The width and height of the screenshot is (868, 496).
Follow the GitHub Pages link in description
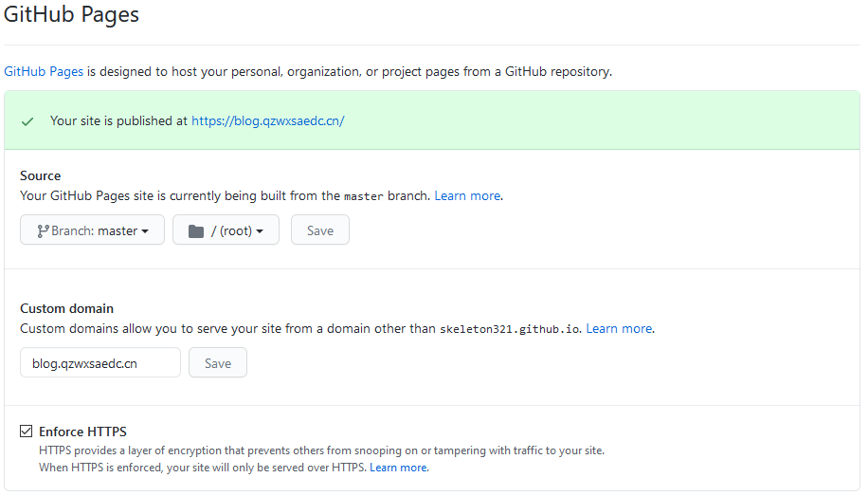(x=44, y=72)
